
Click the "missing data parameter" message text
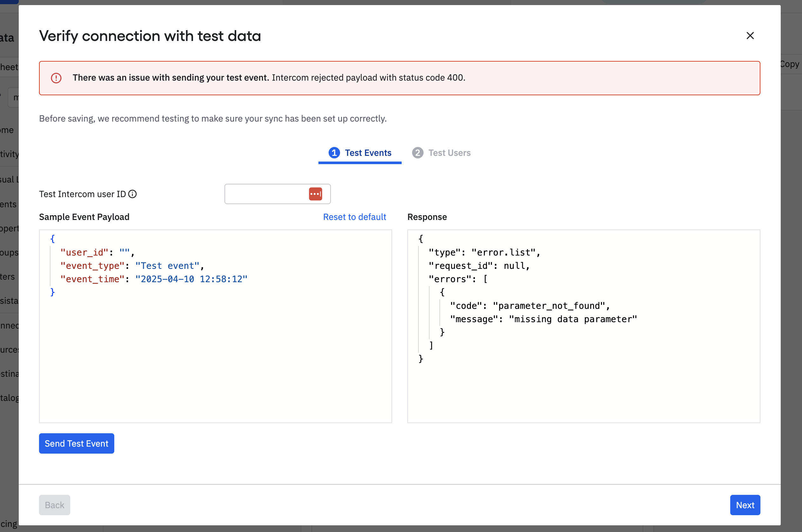click(573, 319)
